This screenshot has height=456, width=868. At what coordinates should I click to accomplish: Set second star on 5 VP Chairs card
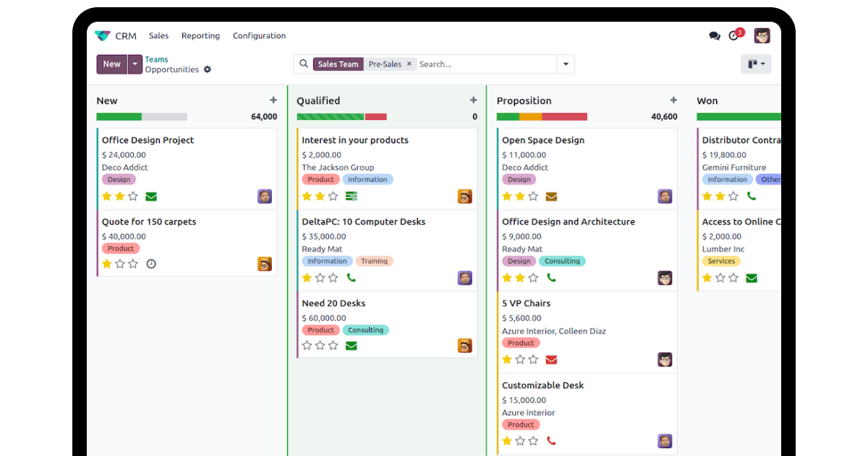520,359
